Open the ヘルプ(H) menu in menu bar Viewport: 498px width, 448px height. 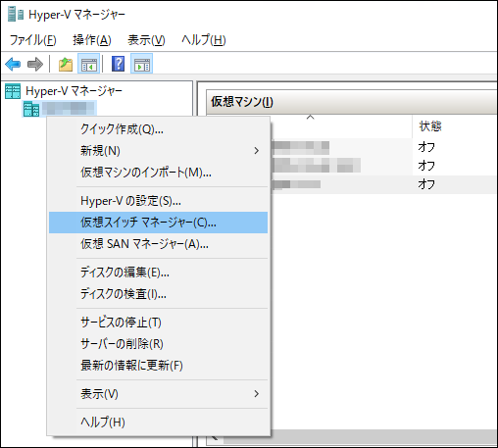pos(204,40)
